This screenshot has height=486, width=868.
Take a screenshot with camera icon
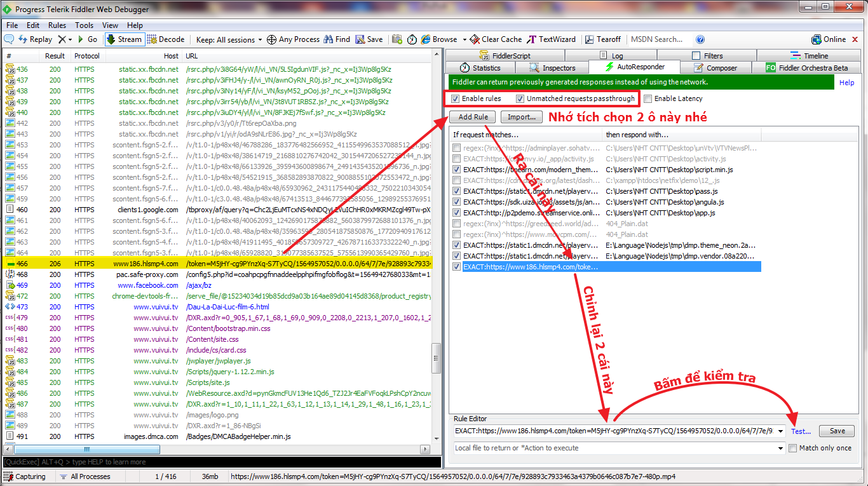pos(397,39)
